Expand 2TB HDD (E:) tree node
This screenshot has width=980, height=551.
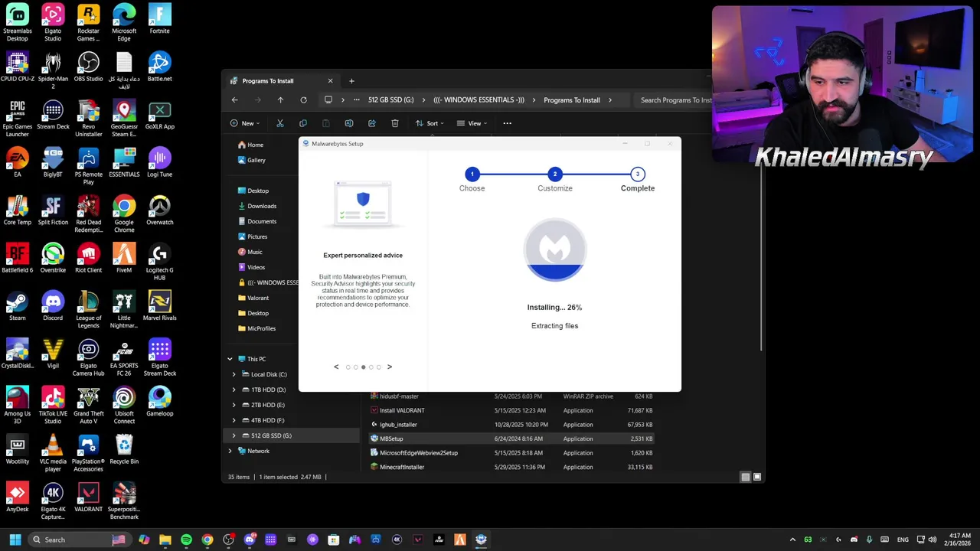coord(234,405)
